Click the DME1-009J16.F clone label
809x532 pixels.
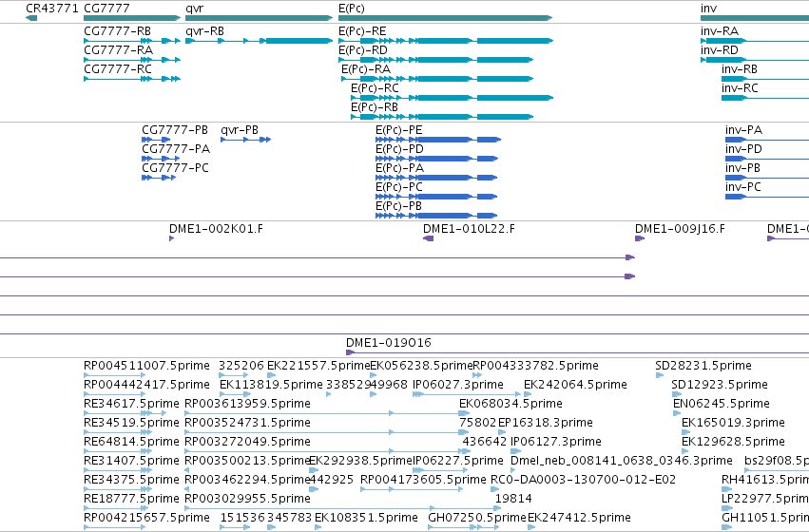tap(680, 229)
